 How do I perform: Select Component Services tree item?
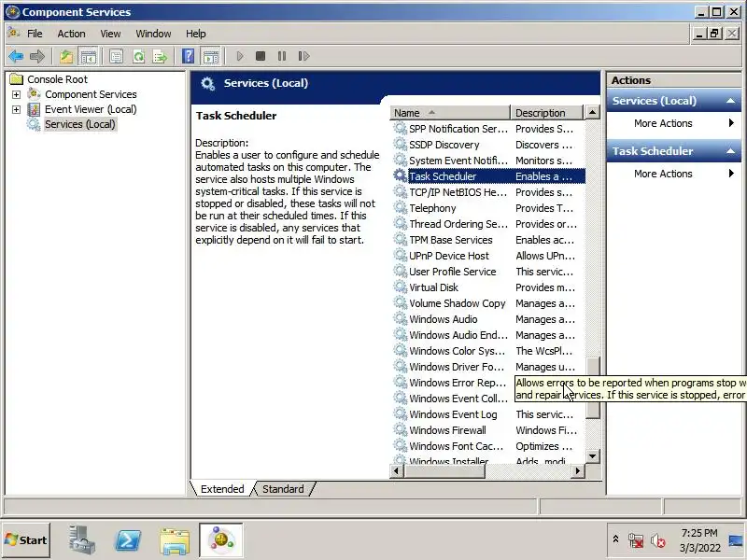pyautogui.click(x=91, y=94)
